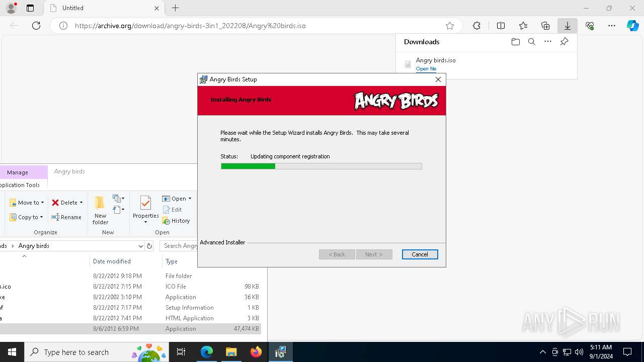Click the site information icon in address bar
Viewport: 644px width, 362px height.
pos(63,26)
